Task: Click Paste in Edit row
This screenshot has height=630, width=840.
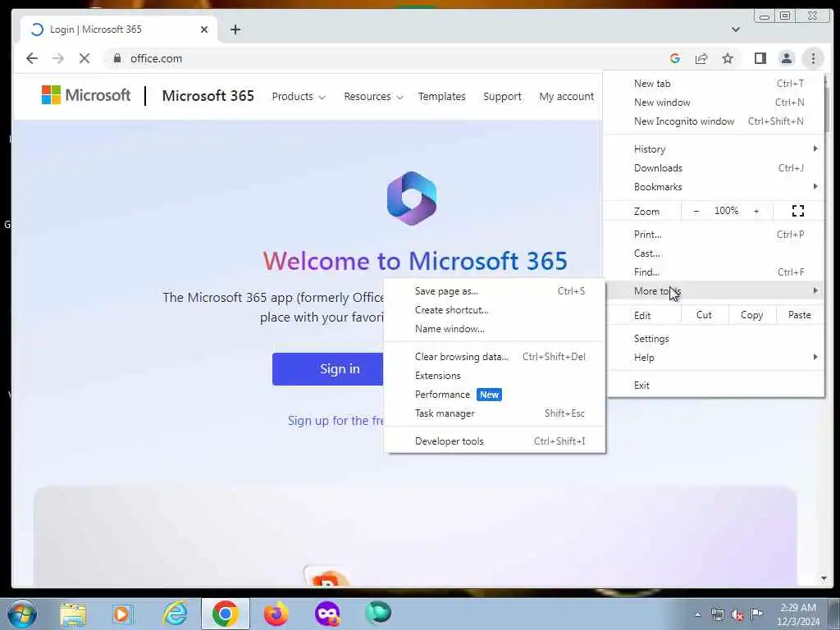Action: pos(799,315)
